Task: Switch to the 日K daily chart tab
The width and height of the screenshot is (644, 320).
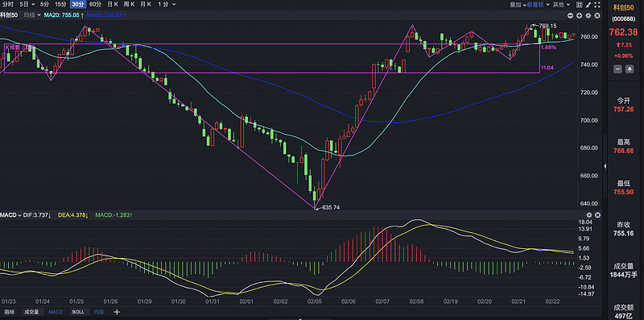Action: (x=113, y=5)
